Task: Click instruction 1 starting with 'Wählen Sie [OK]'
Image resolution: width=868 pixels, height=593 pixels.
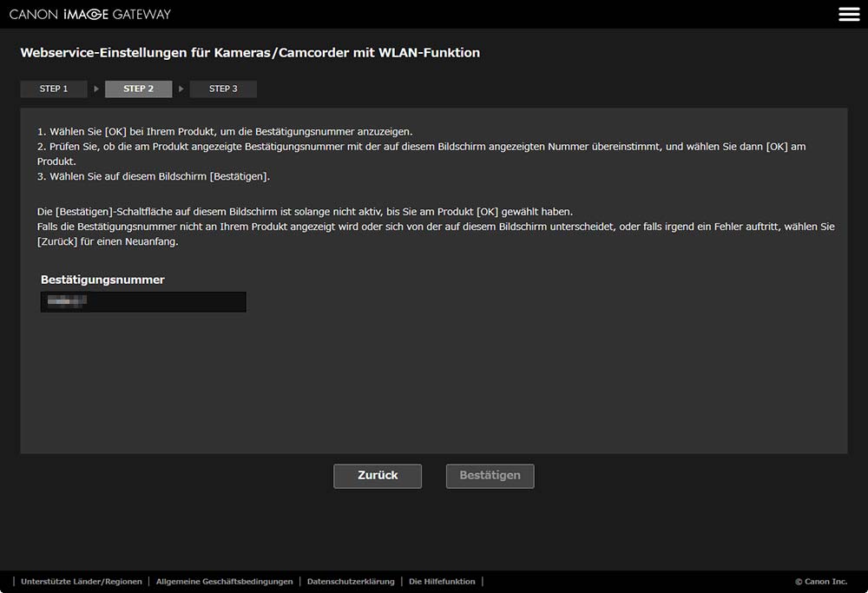Action: click(225, 131)
